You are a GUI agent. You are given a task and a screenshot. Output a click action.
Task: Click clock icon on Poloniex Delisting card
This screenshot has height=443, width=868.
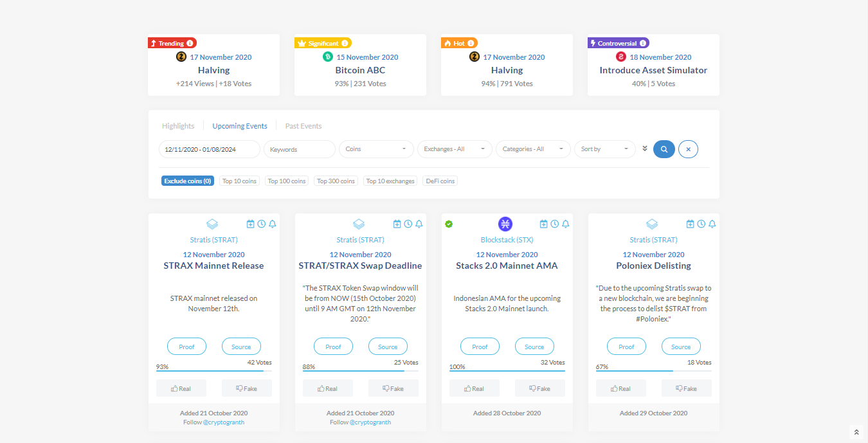pyautogui.click(x=701, y=224)
